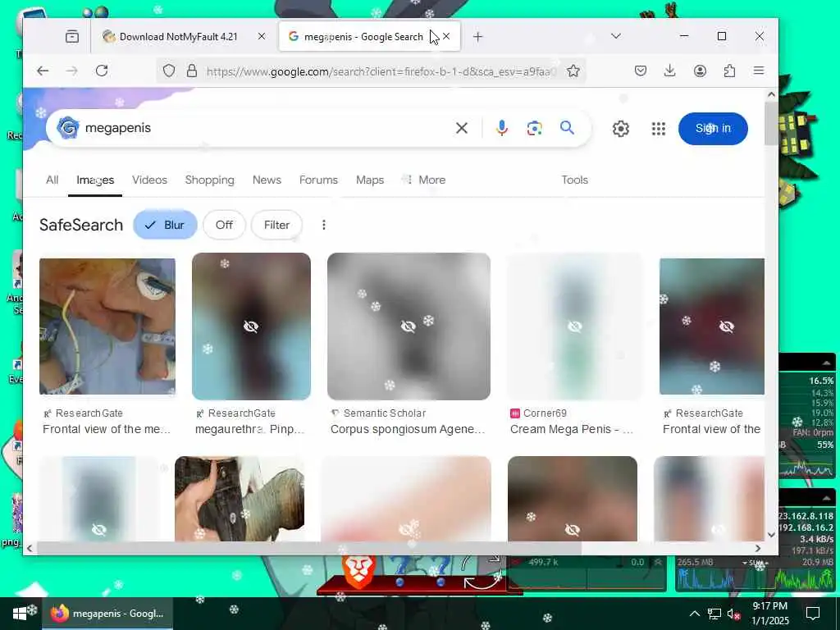Close the Download NotMyFault 4.21 tab
840x630 pixels.
pos(262,36)
